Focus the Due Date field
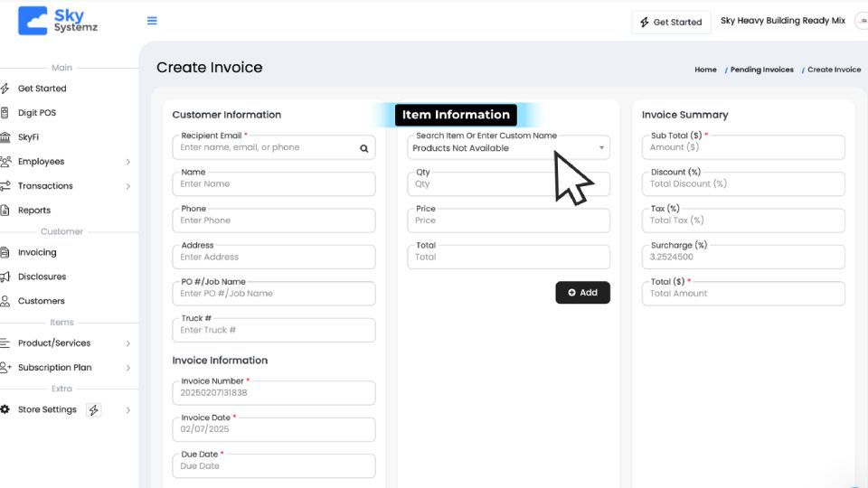The width and height of the screenshot is (868, 488). pos(273,466)
